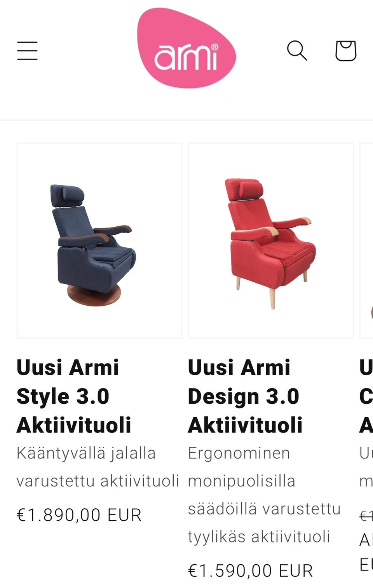Click the round wooden base of the blue chair

point(94,295)
